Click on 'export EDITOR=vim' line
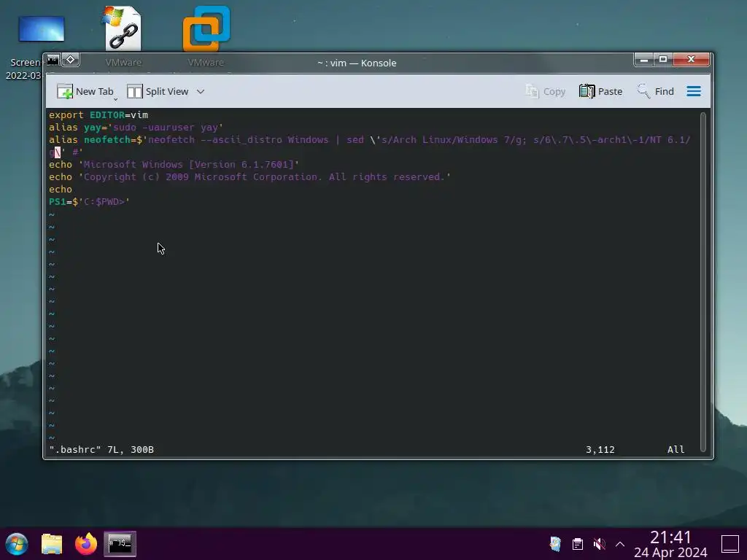The image size is (747, 560). [98, 114]
